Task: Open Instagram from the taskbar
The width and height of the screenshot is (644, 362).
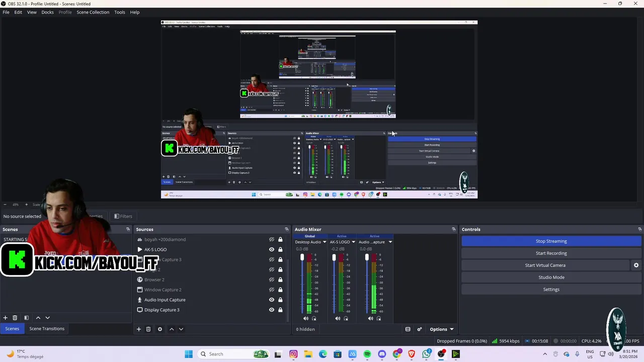Action: click(x=293, y=354)
